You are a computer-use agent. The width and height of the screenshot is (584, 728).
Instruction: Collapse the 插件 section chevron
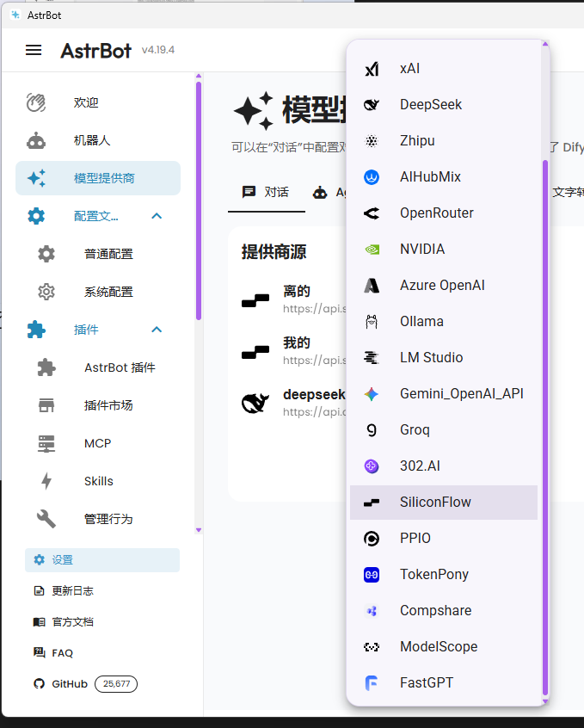[157, 330]
